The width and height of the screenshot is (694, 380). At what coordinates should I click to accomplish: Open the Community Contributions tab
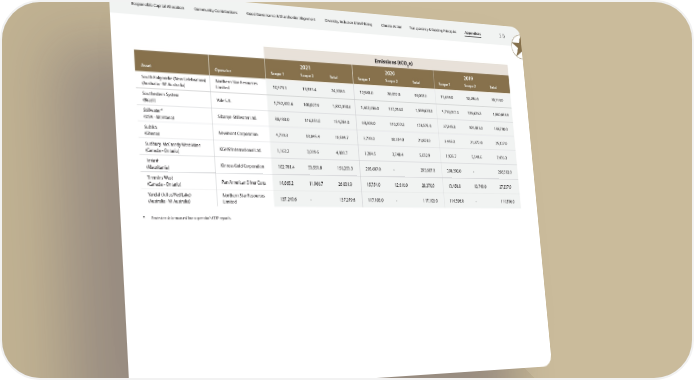pyautogui.click(x=216, y=11)
